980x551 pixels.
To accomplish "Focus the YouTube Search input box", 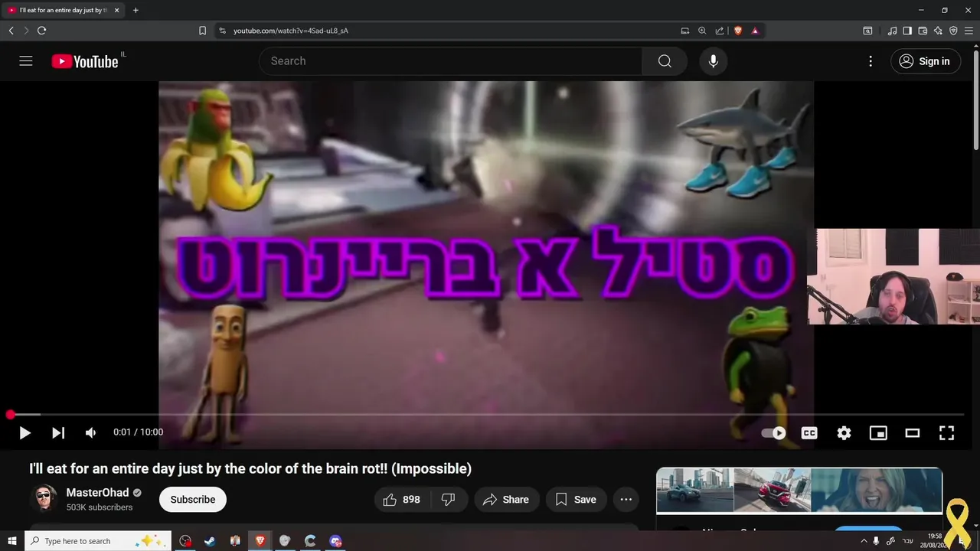I will click(x=452, y=61).
